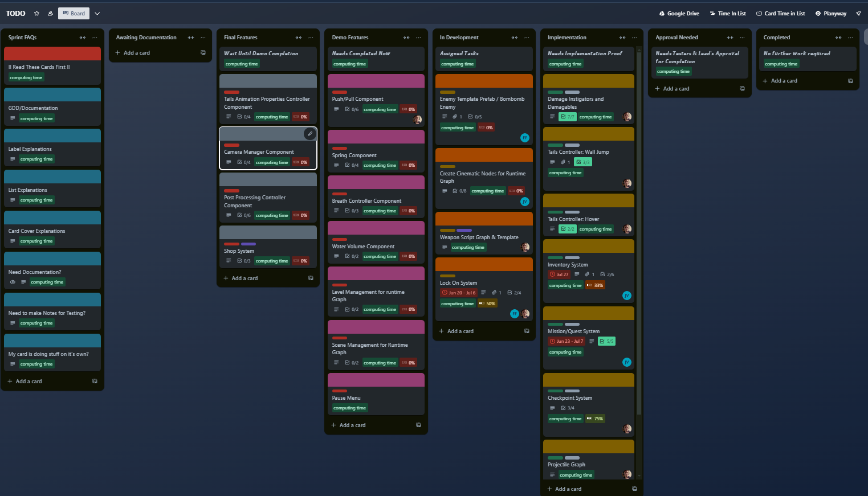Open list actions for Completed
Viewport: 868px width, 496px height.
pos(850,38)
